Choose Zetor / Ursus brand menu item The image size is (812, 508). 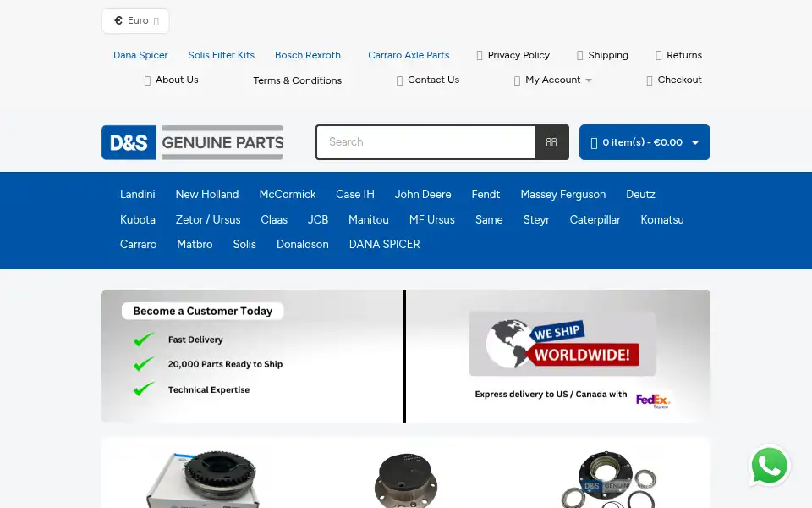point(208,220)
